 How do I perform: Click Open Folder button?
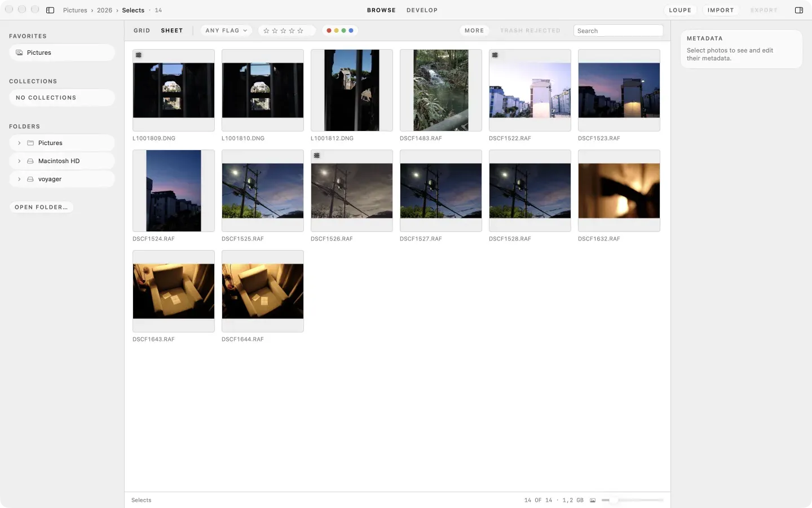(41, 207)
